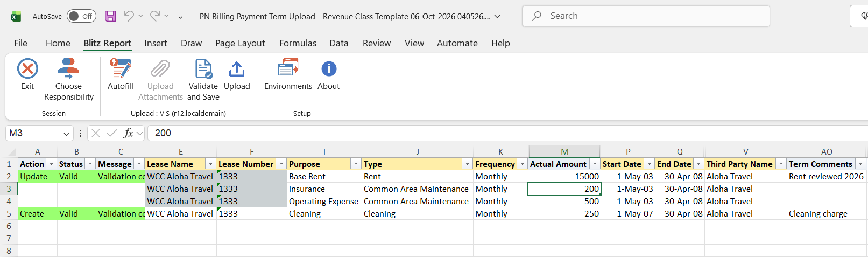
Task: Select row 5 header
Action: coord(9,214)
